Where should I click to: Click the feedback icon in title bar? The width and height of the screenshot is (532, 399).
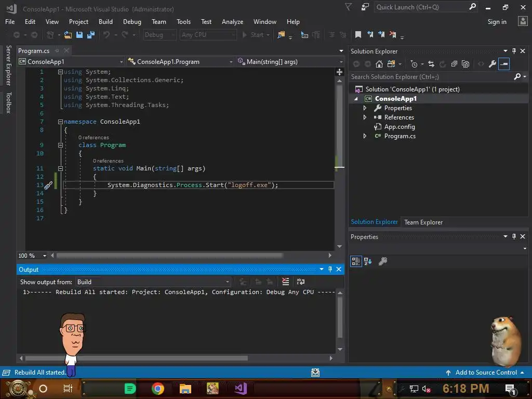pos(365,7)
